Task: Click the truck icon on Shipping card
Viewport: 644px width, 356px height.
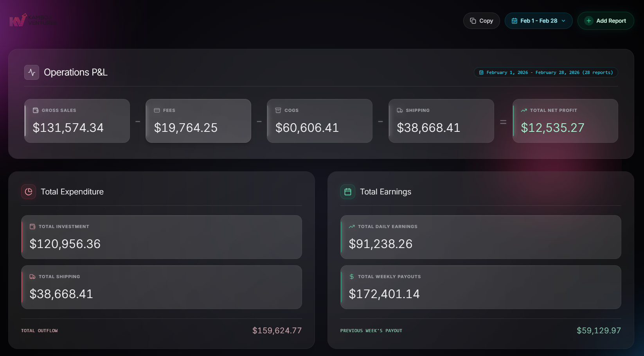Action: click(x=400, y=110)
